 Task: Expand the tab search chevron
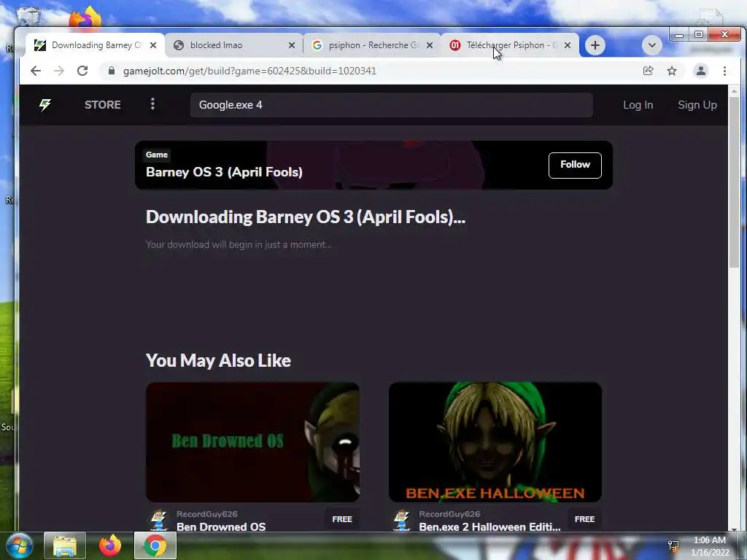click(x=652, y=45)
